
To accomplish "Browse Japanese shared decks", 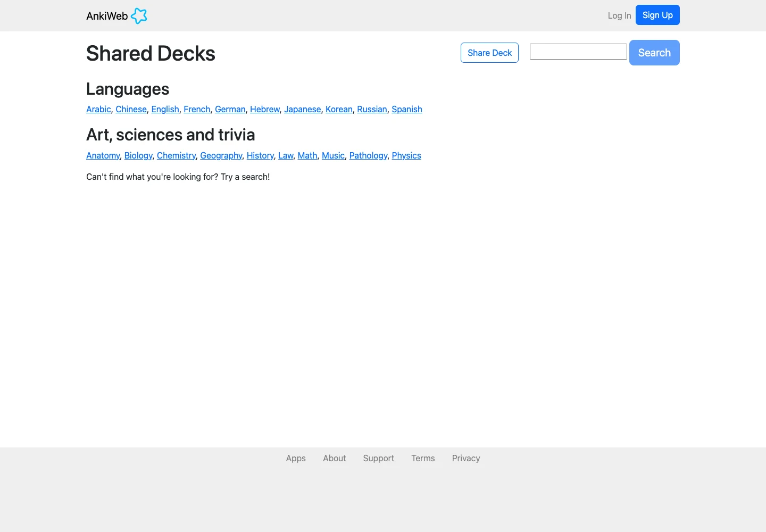I will tap(302, 109).
